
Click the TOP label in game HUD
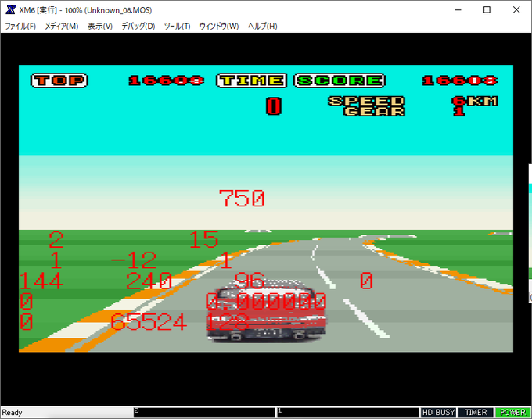(x=59, y=81)
